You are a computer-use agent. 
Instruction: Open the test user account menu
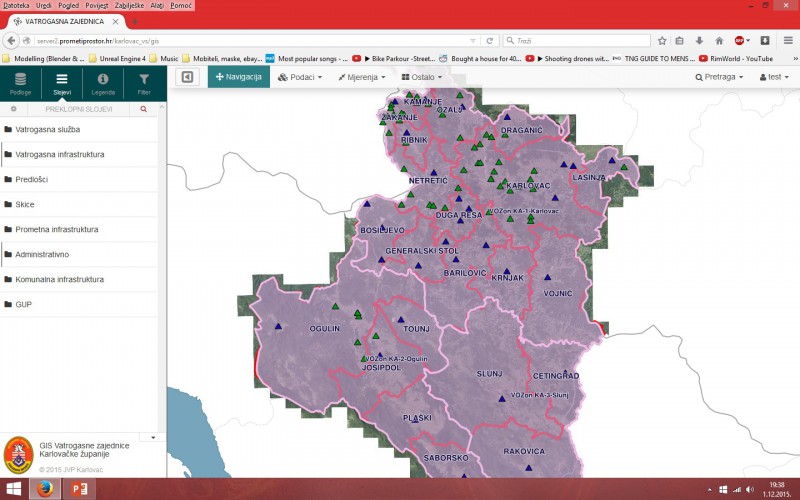(773, 77)
